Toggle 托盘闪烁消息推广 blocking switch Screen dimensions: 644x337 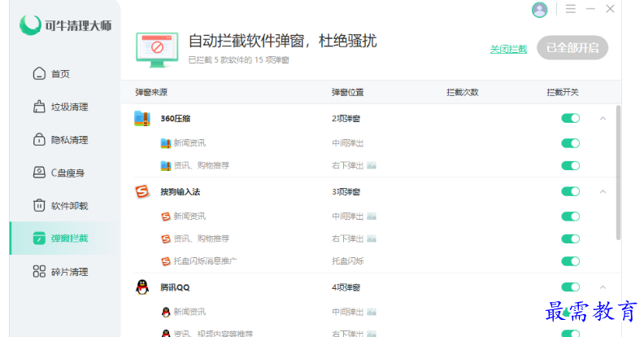click(x=571, y=261)
